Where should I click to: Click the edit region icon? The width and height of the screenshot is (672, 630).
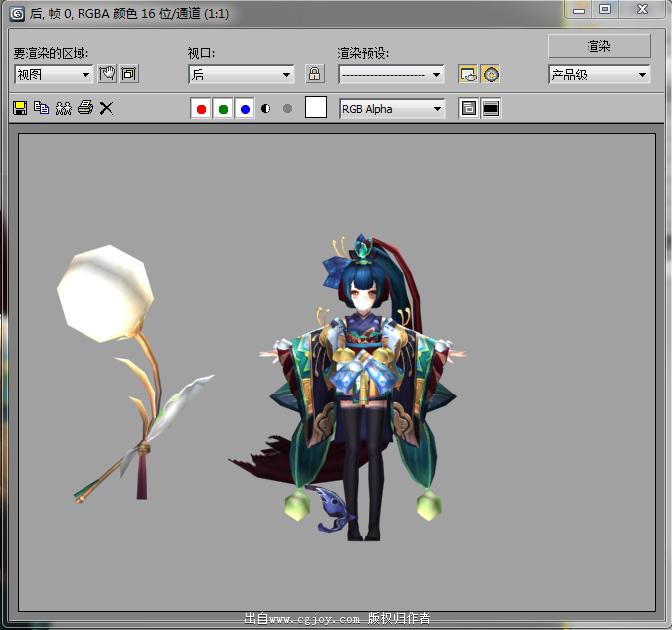pos(107,74)
